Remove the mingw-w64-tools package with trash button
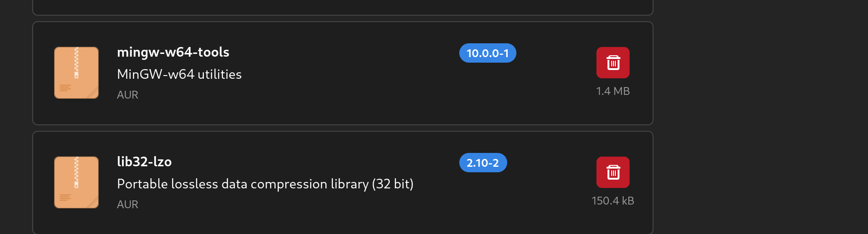 pyautogui.click(x=613, y=63)
